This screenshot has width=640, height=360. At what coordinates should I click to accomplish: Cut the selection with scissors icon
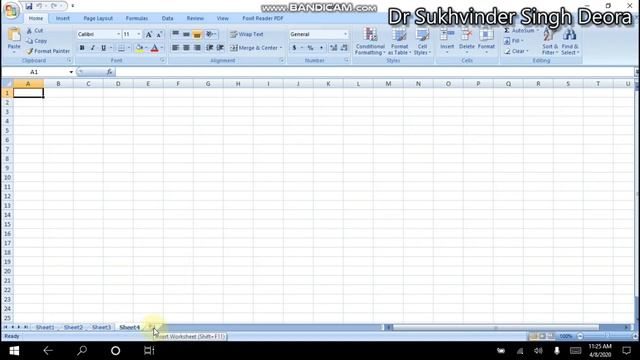[x=35, y=31]
